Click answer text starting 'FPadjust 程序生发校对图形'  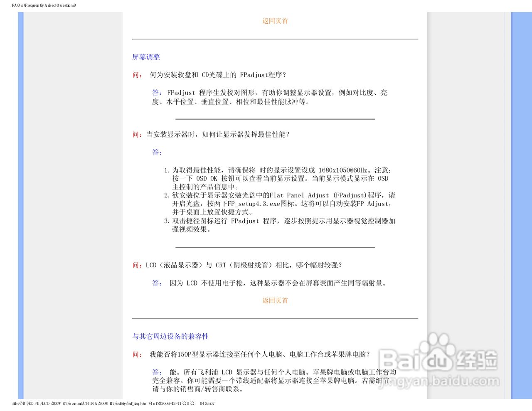270,97
